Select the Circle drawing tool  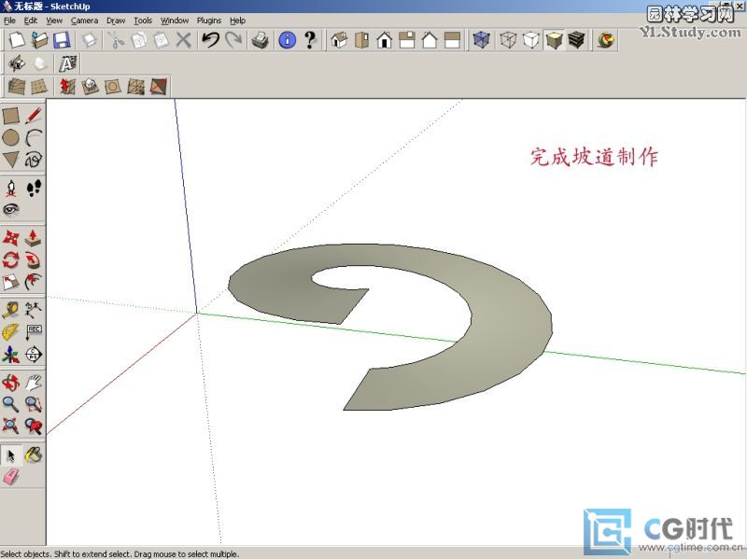tap(11, 138)
